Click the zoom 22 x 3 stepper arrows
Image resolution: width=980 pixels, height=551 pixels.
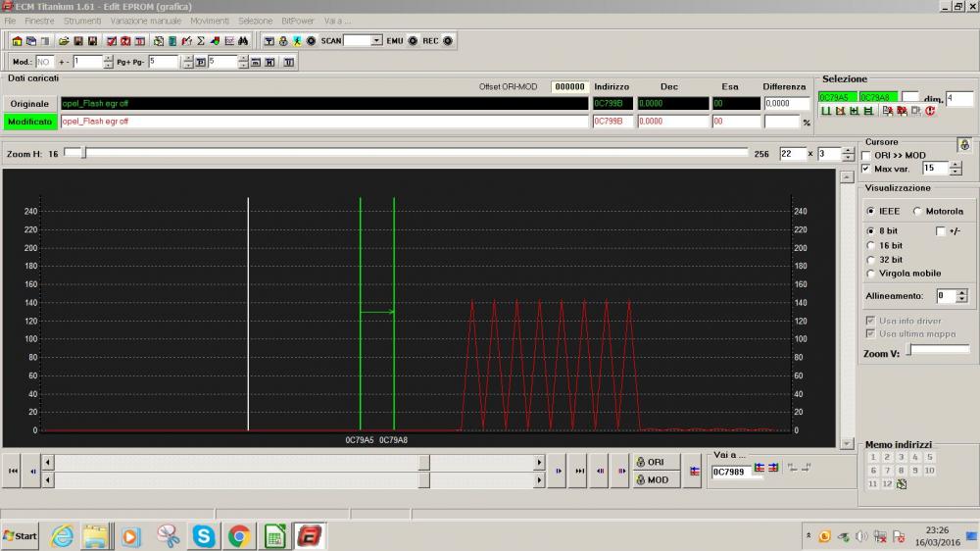point(848,154)
